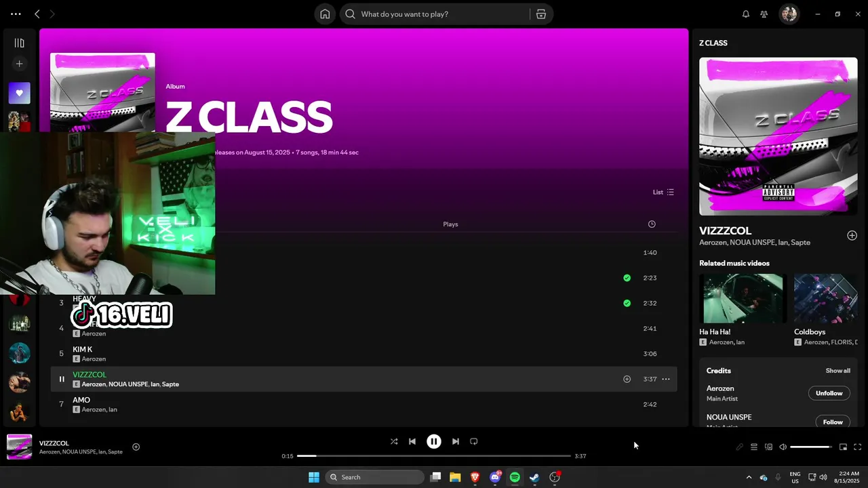Switch to Spotify taskbar icon

[515, 477]
